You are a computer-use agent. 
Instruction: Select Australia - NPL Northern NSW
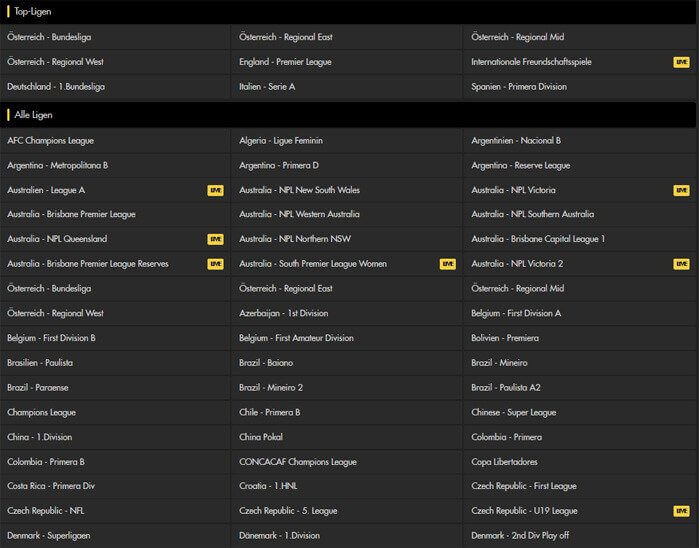[346, 239]
